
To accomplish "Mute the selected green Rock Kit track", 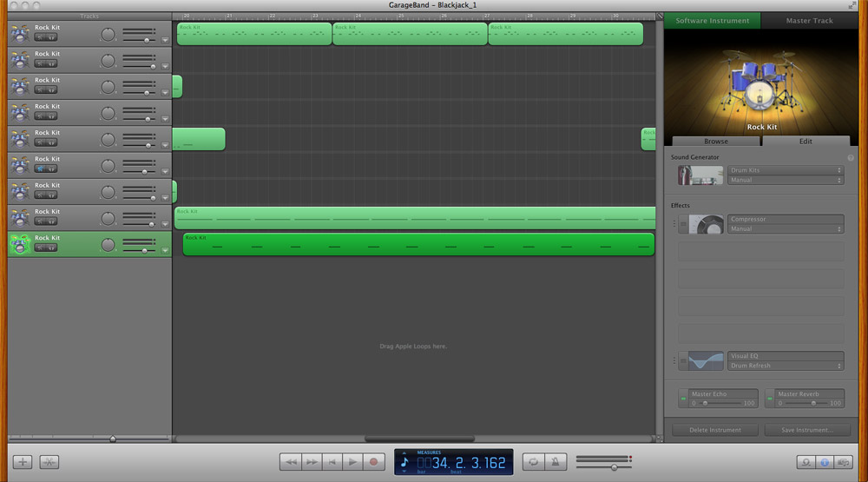I will pos(40,248).
